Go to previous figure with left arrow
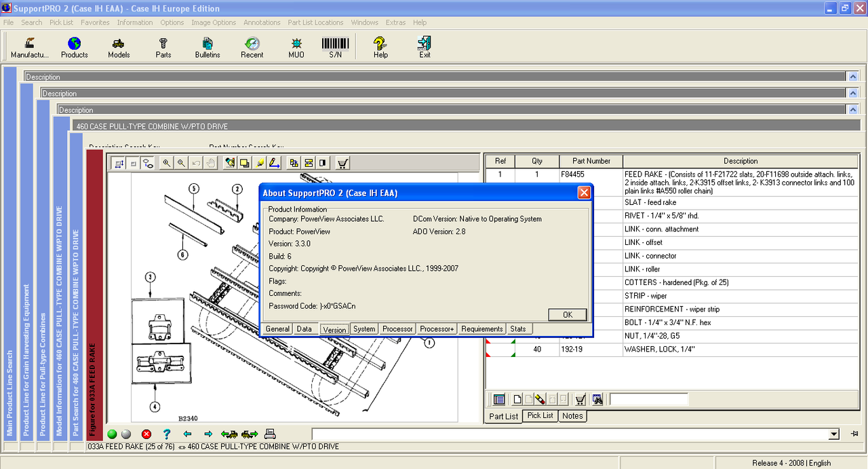The height and width of the screenshot is (469, 868). (188, 434)
